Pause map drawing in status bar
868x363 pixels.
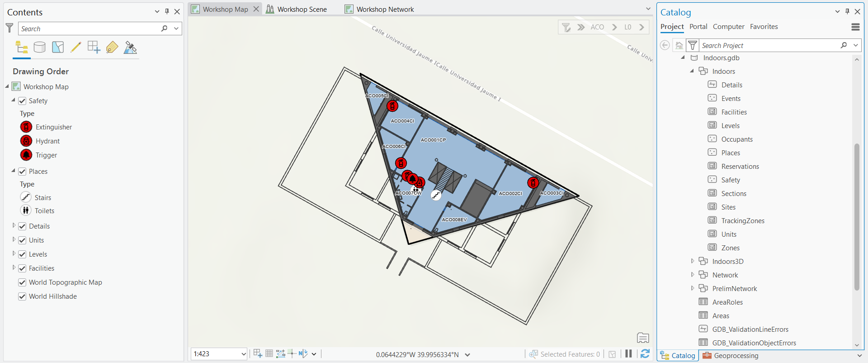click(x=628, y=354)
